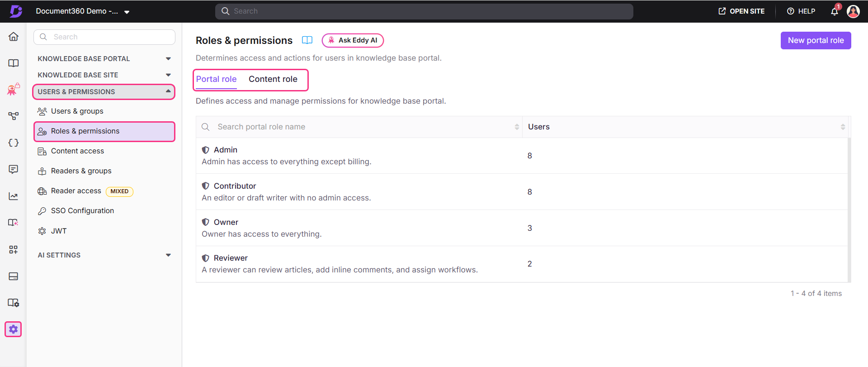The width and height of the screenshot is (868, 367).
Task: Click the book help icon beside Roles & permissions
Action: pyautogui.click(x=307, y=40)
